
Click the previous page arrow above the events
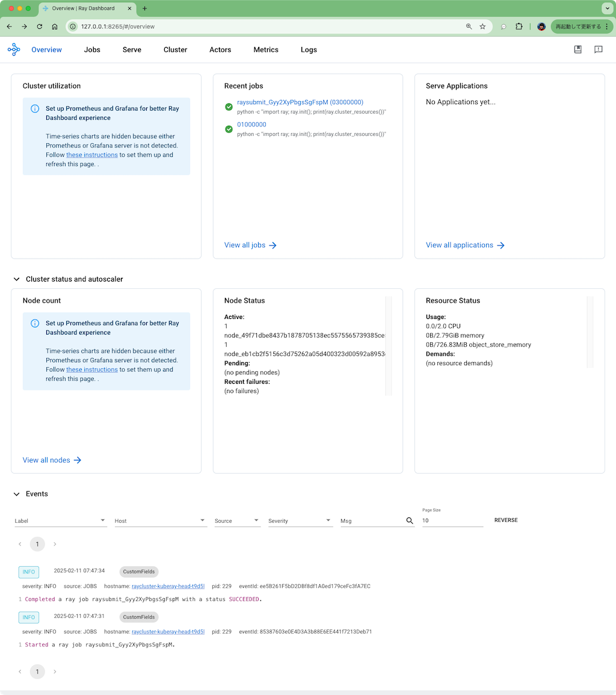(20, 544)
